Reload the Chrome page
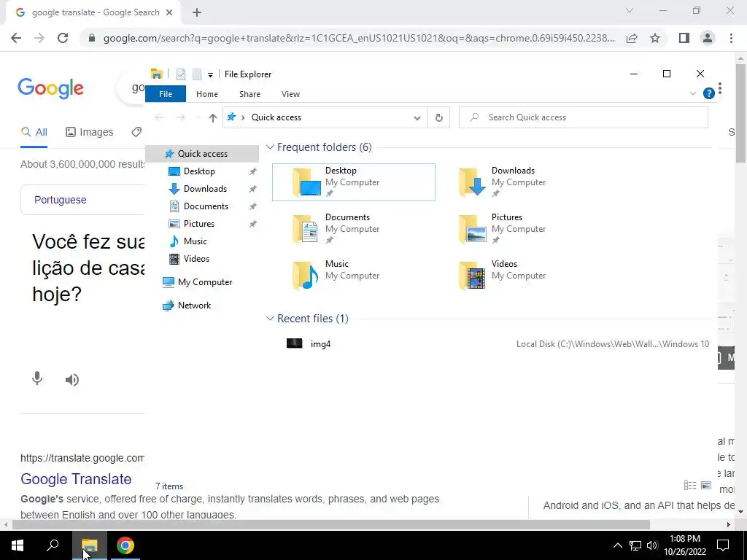Image resolution: width=747 pixels, height=560 pixels. (63, 38)
